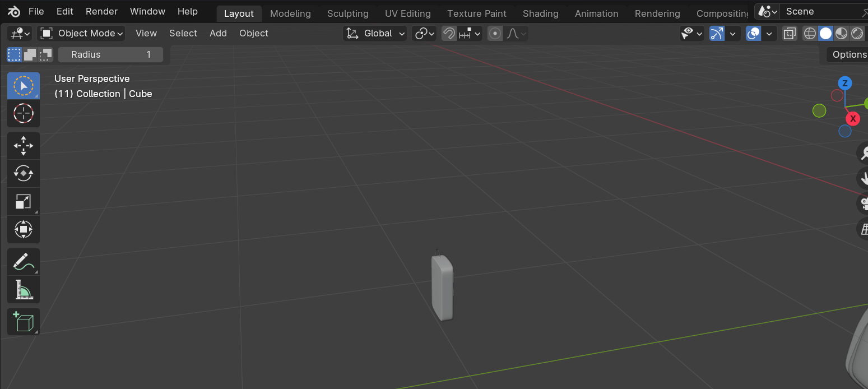Select the Rotate tool
Viewport: 868px width, 389px height.
click(x=23, y=173)
